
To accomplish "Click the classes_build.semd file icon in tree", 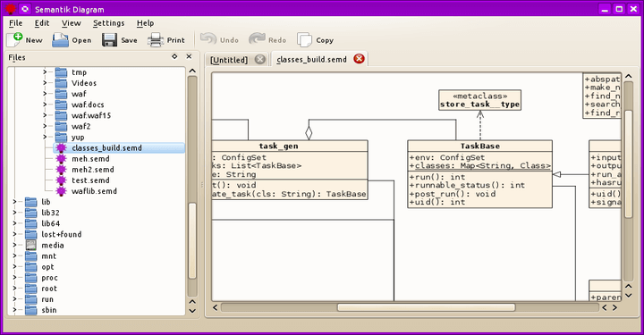I will click(x=61, y=148).
